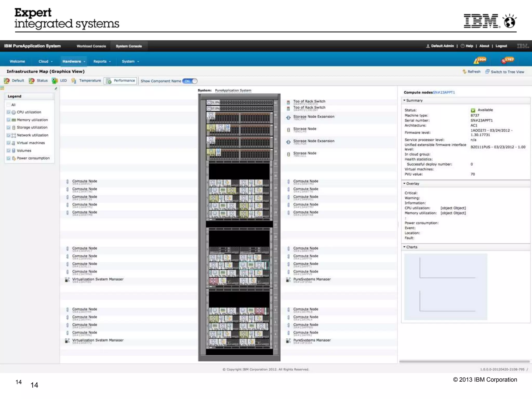Uncheck CPU utilization in legend

pyautogui.click(x=9, y=112)
